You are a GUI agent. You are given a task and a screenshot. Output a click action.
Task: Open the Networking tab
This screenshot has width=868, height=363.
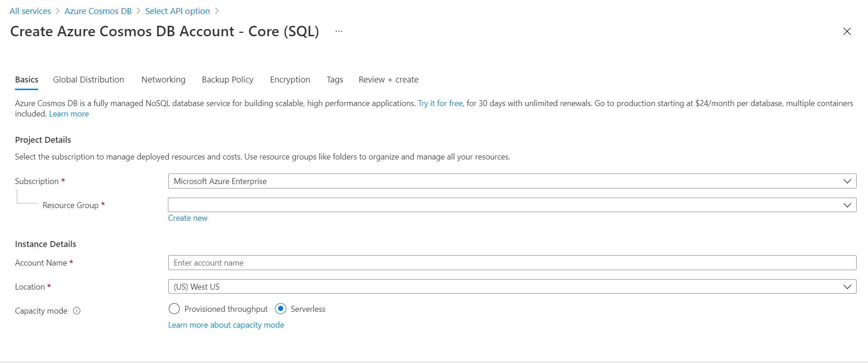[163, 80]
